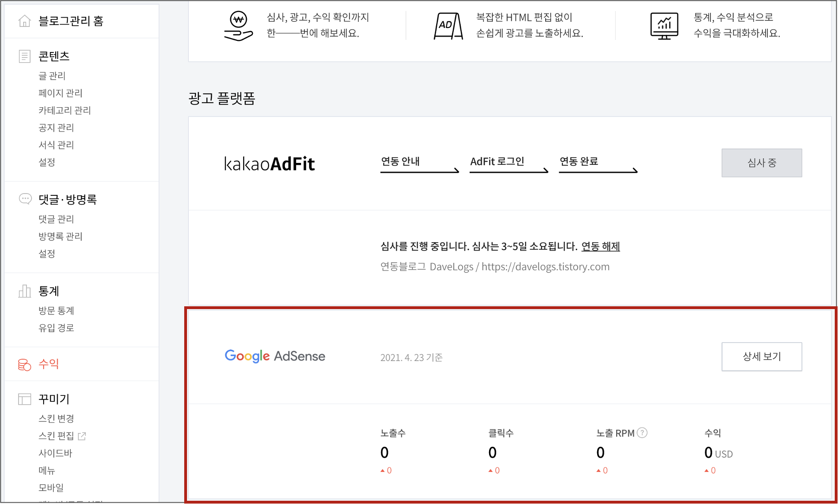The height and width of the screenshot is (504, 838).
Task: Open the 통계 section heading
Action: coord(49,291)
